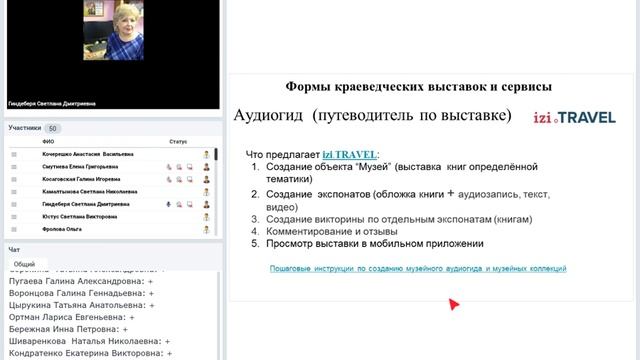640x360 pixels.
Task: Switch to the Общий chat tab
Action: tap(24, 264)
